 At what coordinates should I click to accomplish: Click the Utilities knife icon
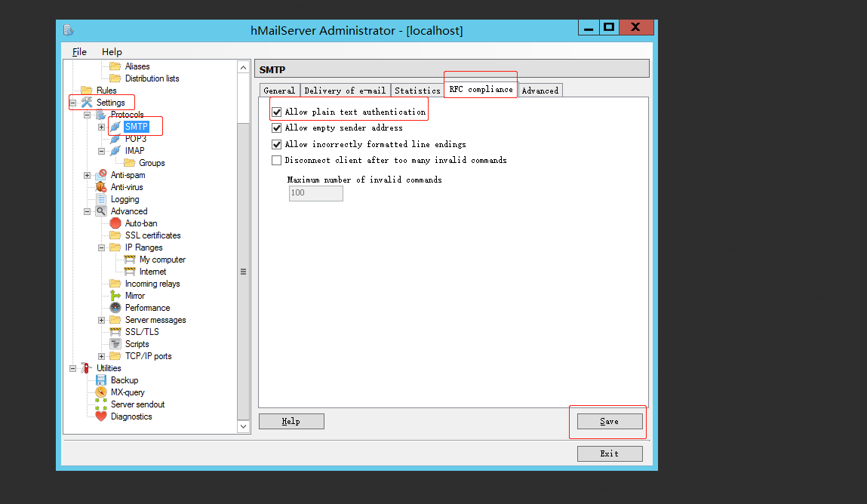pos(87,368)
